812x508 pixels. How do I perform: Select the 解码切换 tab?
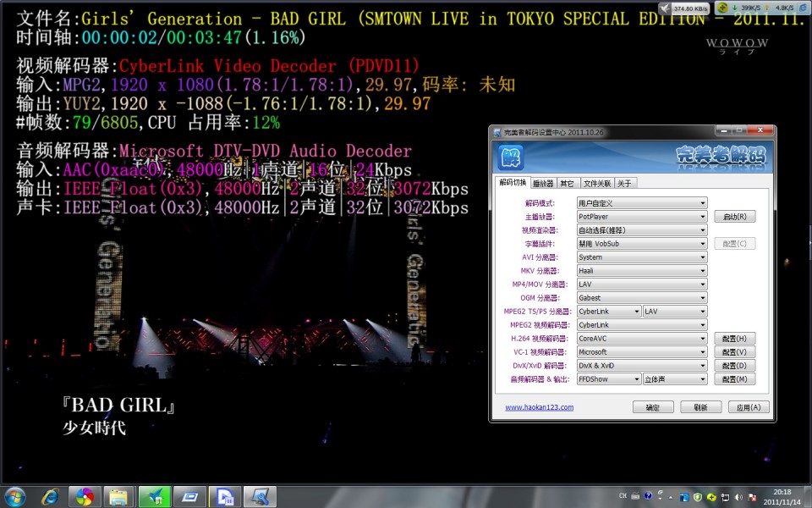point(513,183)
